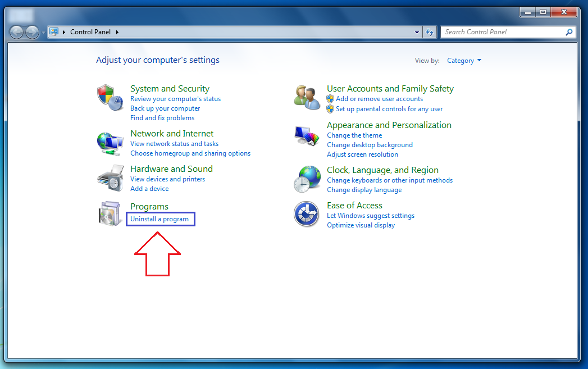
Task: Select Change keyboards or other input methods
Action: tap(390, 180)
